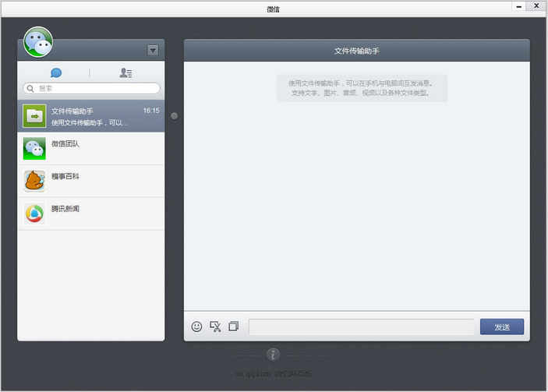Send the message with 发送 button
Viewport: 548px width, 392px height.
tap(502, 327)
